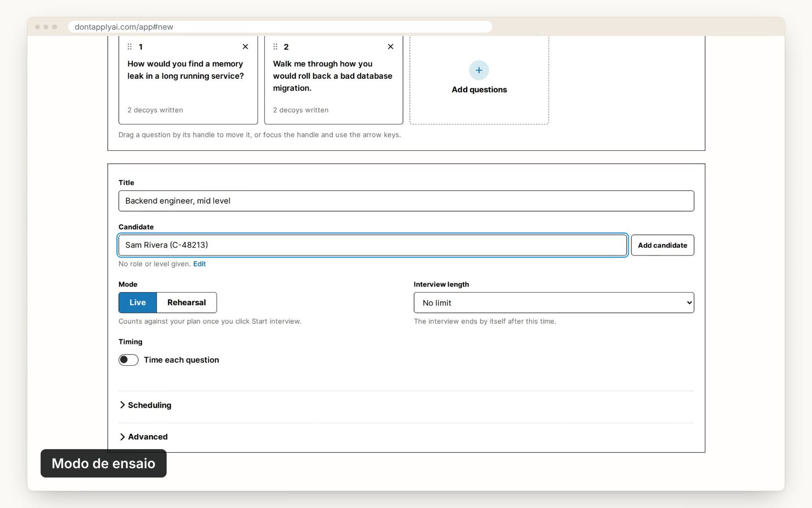This screenshot has width=812, height=508.
Task: Open the database migration question card
Action: pos(333,80)
